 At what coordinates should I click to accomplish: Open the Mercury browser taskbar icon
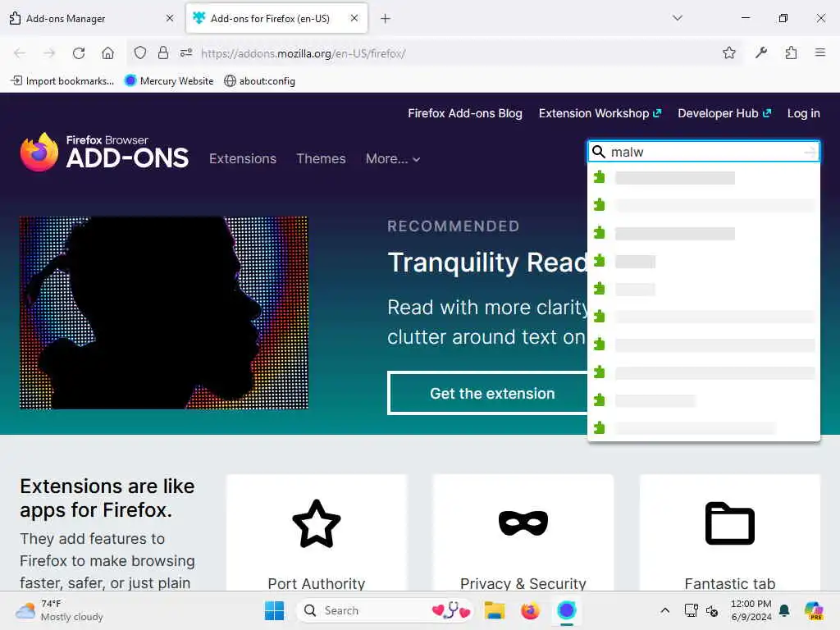pyautogui.click(x=566, y=610)
